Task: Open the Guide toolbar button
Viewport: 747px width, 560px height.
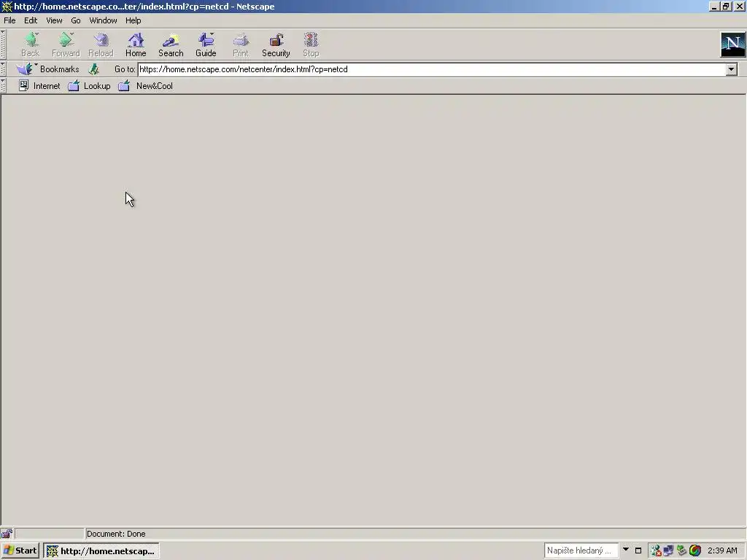Action: click(206, 44)
